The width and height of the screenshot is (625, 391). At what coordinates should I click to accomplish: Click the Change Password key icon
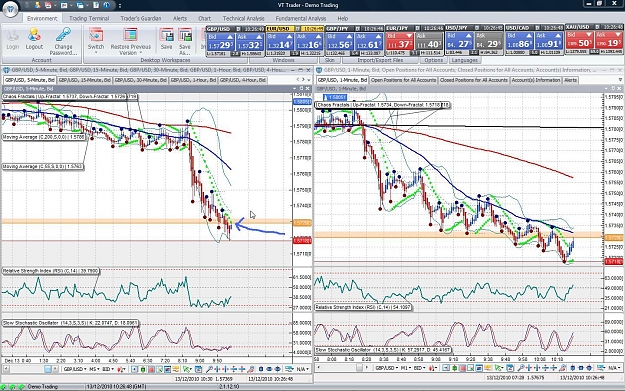point(63,35)
